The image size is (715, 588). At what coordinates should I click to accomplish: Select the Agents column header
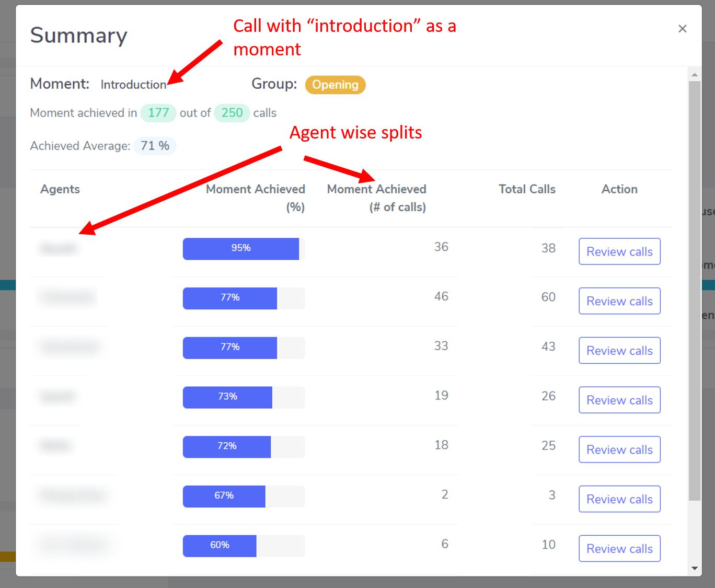pos(60,189)
